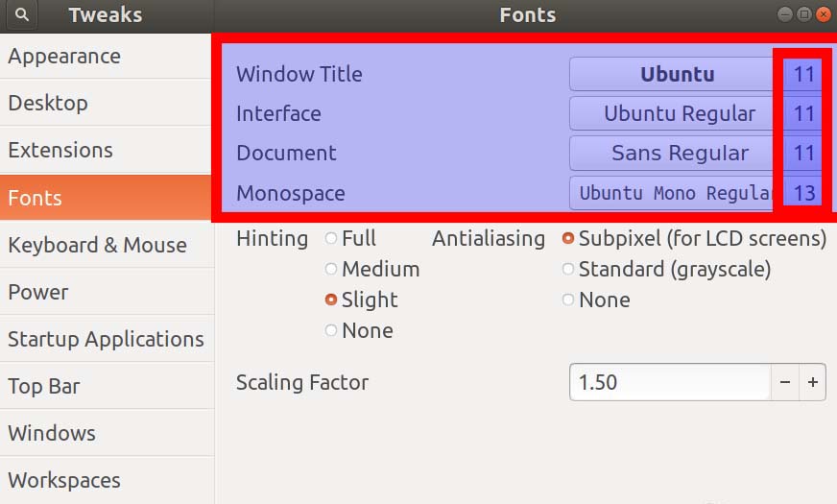Click the Scaling Factor value field

pos(670,382)
